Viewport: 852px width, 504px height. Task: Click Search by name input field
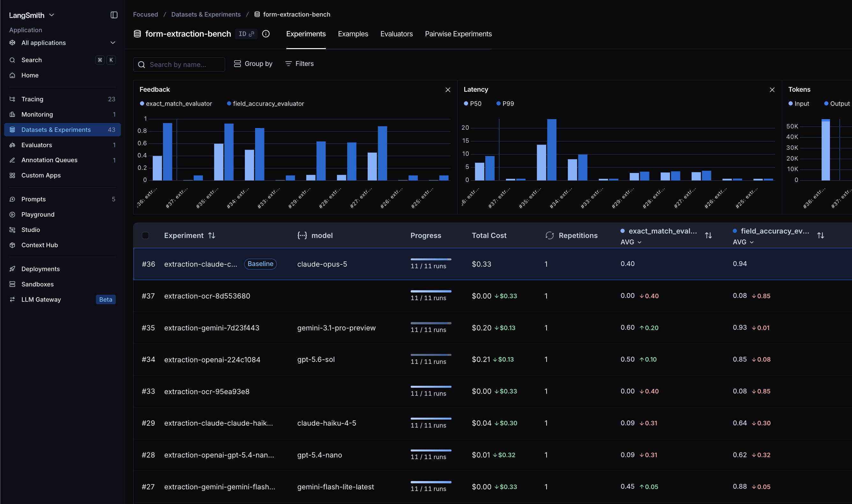[179, 65]
